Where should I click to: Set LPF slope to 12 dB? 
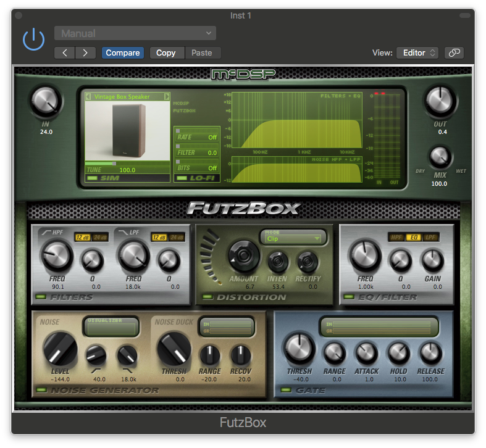click(159, 238)
